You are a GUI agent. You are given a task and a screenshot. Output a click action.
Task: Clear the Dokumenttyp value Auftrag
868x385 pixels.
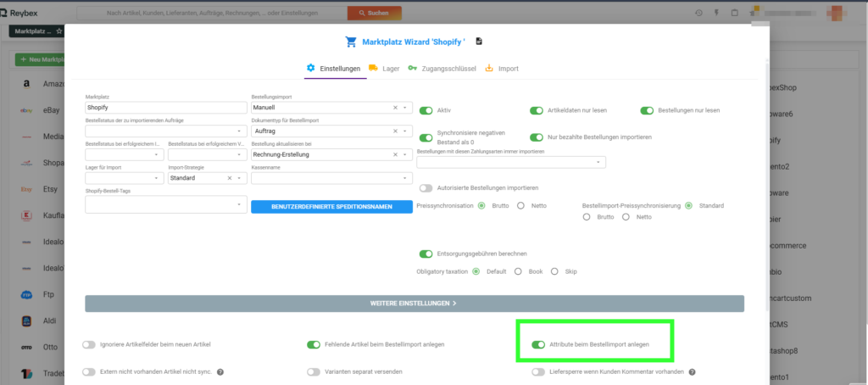(395, 131)
